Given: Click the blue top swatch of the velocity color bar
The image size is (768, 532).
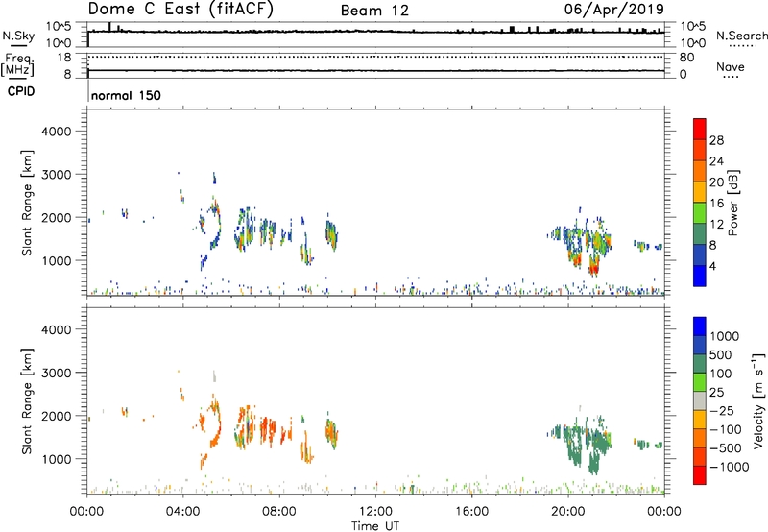Looking at the screenshot, I should pyautogui.click(x=700, y=326).
